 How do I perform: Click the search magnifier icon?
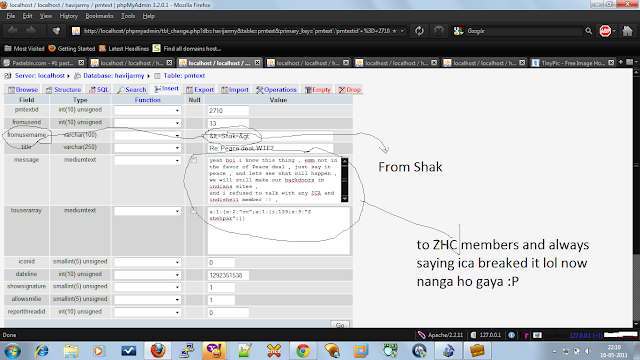click(x=588, y=31)
